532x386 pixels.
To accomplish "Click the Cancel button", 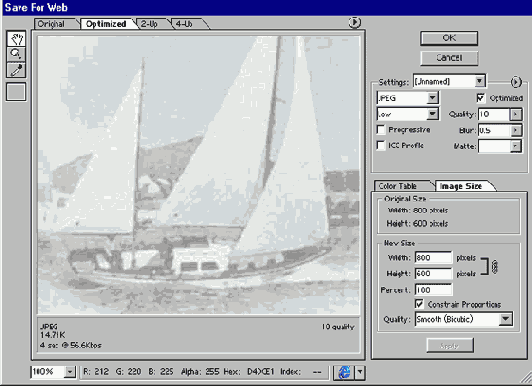I will tap(449, 58).
